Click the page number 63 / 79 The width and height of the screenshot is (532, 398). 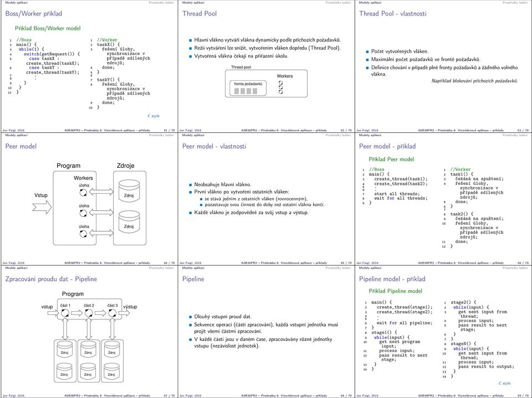[x=523, y=130]
